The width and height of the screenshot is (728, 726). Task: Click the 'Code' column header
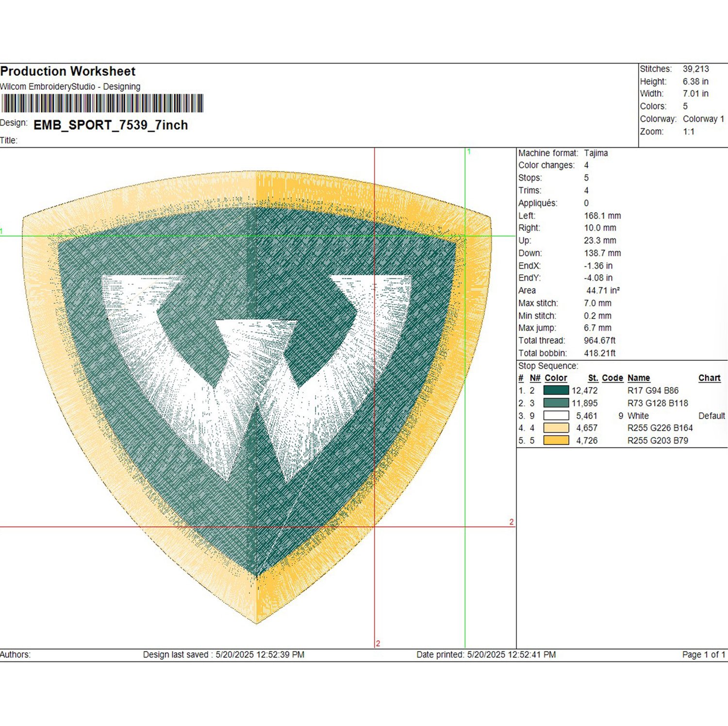point(612,378)
